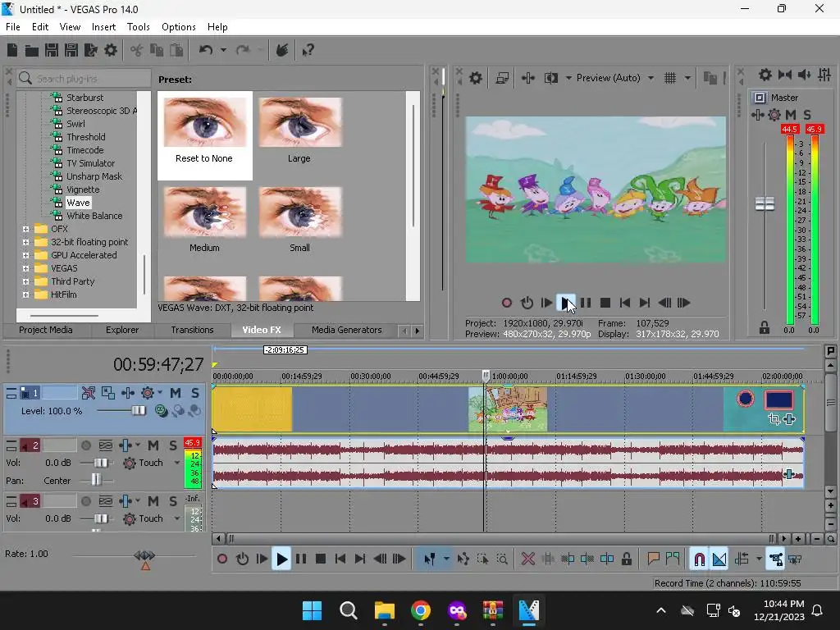This screenshot has width=840, height=630.
Task: Solo audio track 2
Action: 173,445
